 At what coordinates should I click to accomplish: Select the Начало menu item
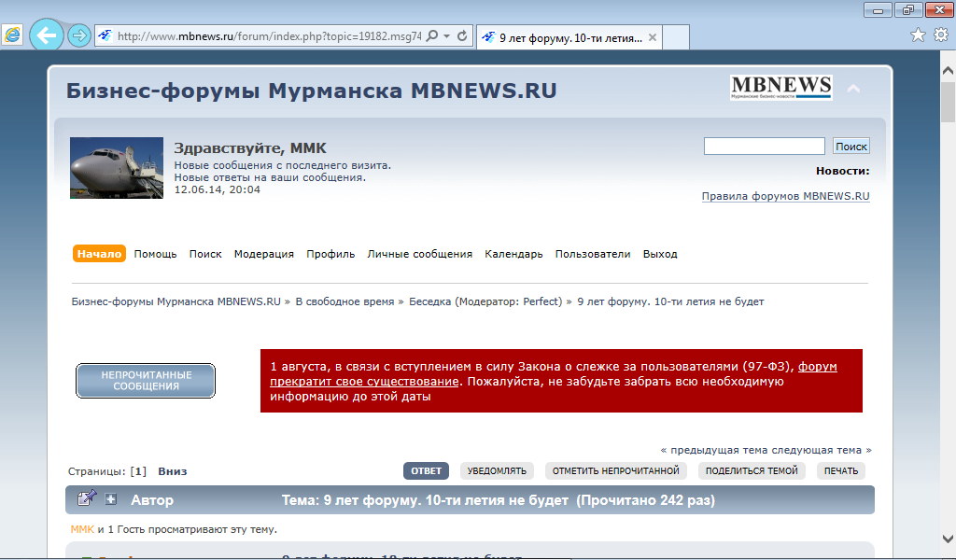pos(99,254)
